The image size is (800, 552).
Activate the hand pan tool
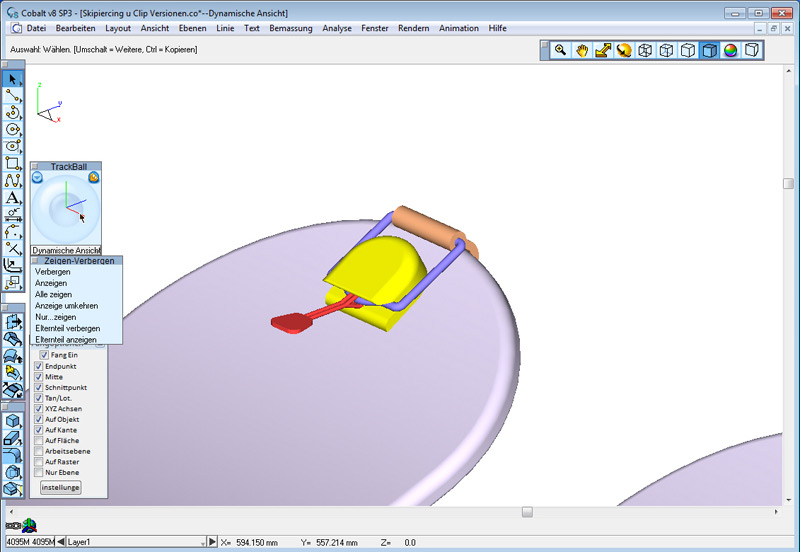pyautogui.click(x=582, y=50)
